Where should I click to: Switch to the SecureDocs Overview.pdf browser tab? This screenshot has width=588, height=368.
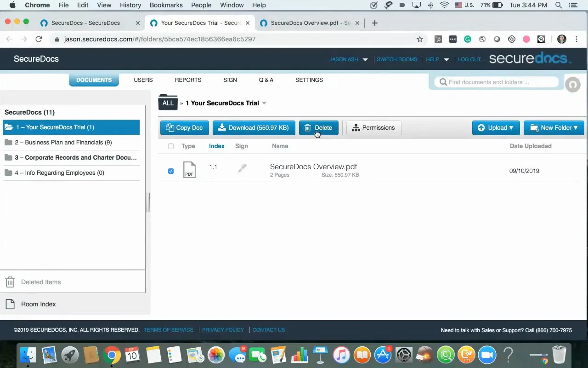coord(311,23)
